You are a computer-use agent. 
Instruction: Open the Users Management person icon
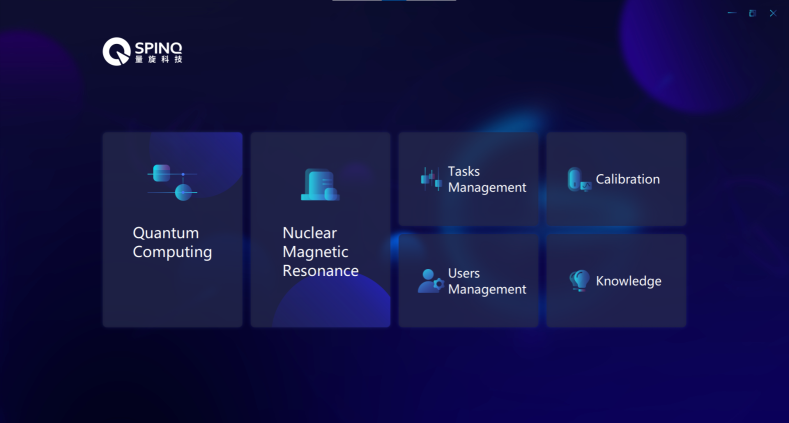[431, 281]
